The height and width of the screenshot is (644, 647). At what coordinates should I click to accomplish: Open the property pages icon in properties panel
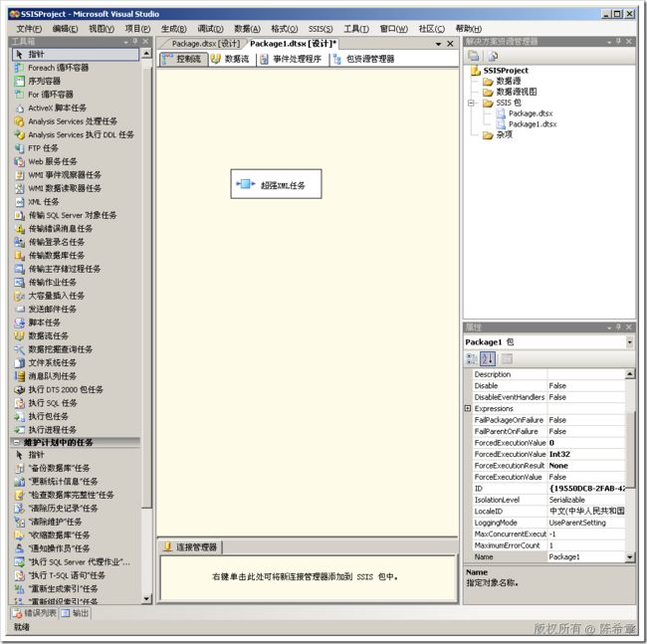[507, 358]
